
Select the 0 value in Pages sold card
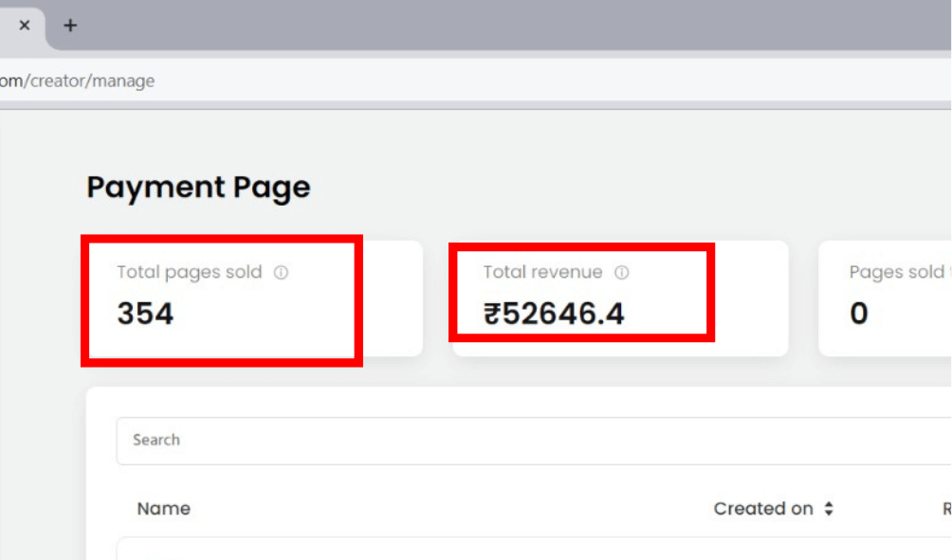859,314
